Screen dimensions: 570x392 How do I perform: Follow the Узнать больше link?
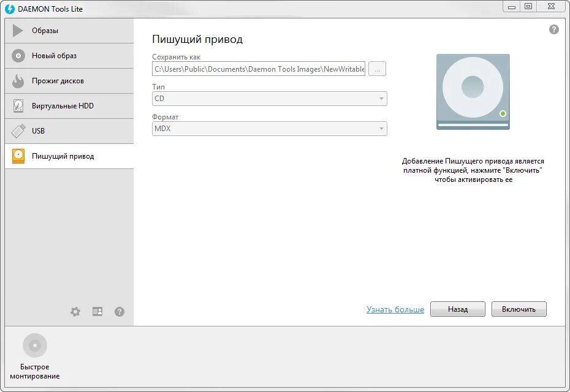[395, 309]
